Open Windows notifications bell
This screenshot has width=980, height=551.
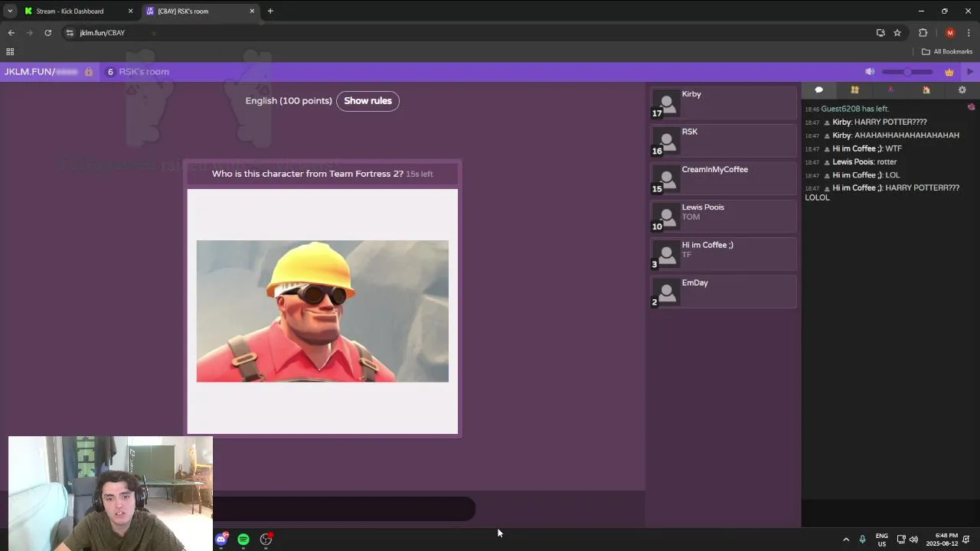(967, 540)
